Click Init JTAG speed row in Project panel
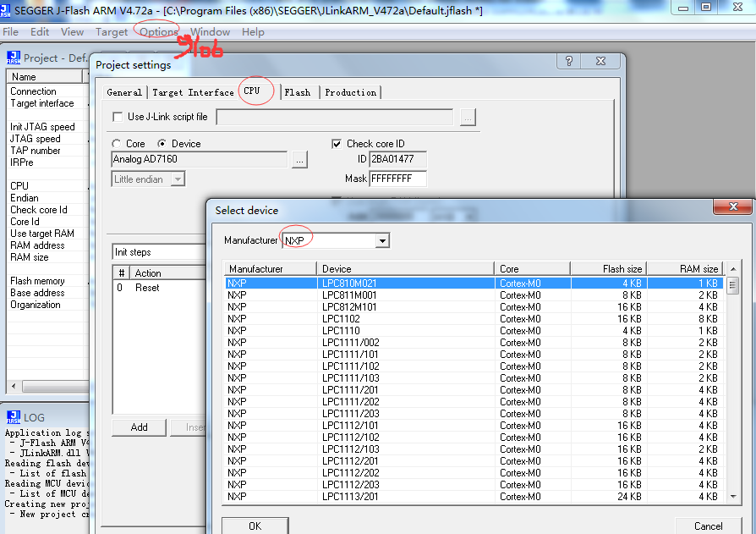Screen dimensions: 756x534 [47, 127]
